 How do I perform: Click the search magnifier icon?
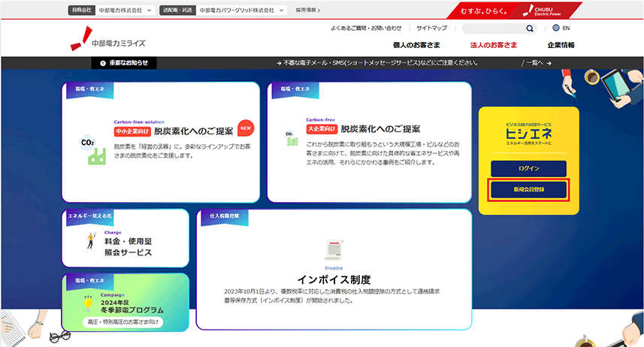[x=530, y=29]
